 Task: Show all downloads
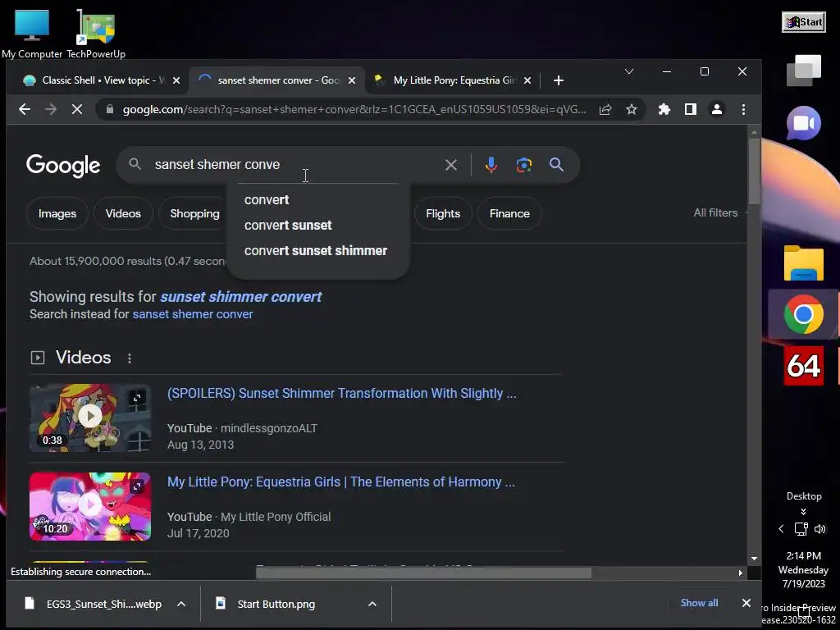click(699, 603)
